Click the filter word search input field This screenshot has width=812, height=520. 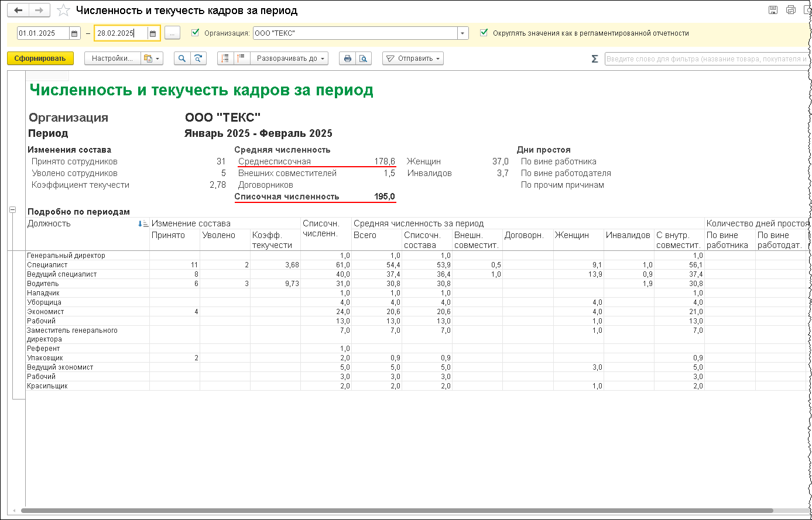[707, 58]
